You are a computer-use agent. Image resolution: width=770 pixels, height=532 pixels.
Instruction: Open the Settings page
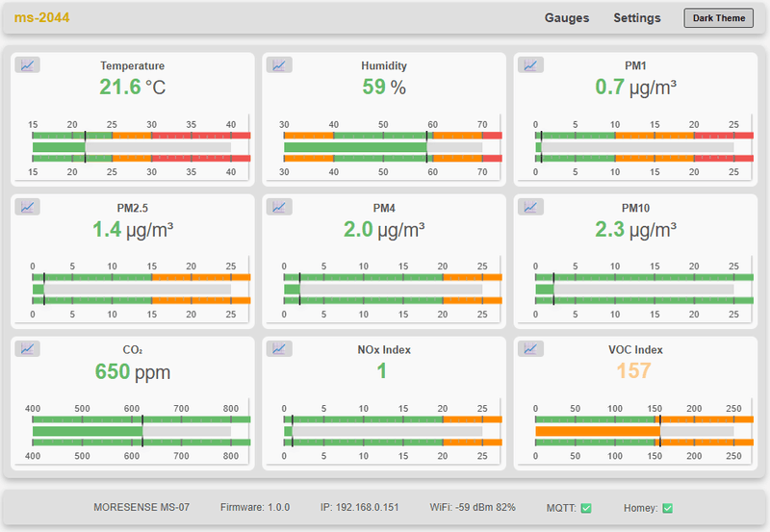click(x=637, y=18)
